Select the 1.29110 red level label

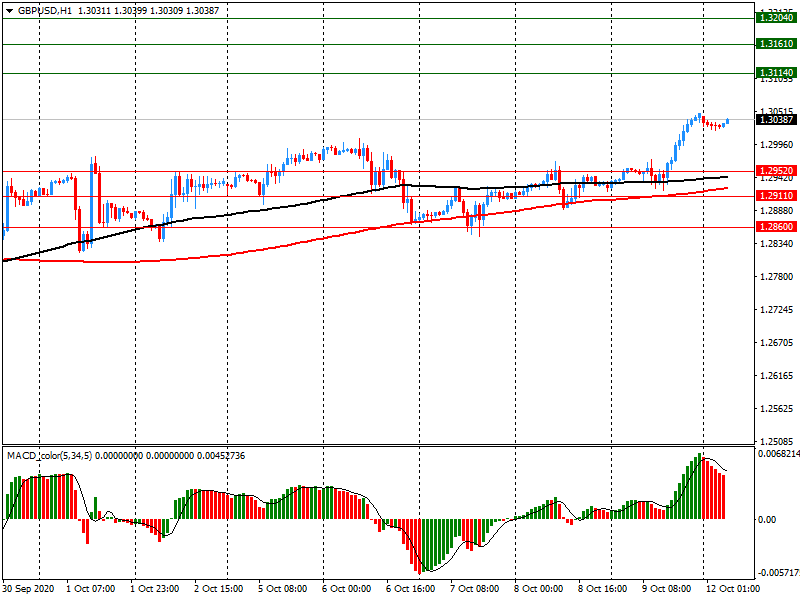coord(776,196)
